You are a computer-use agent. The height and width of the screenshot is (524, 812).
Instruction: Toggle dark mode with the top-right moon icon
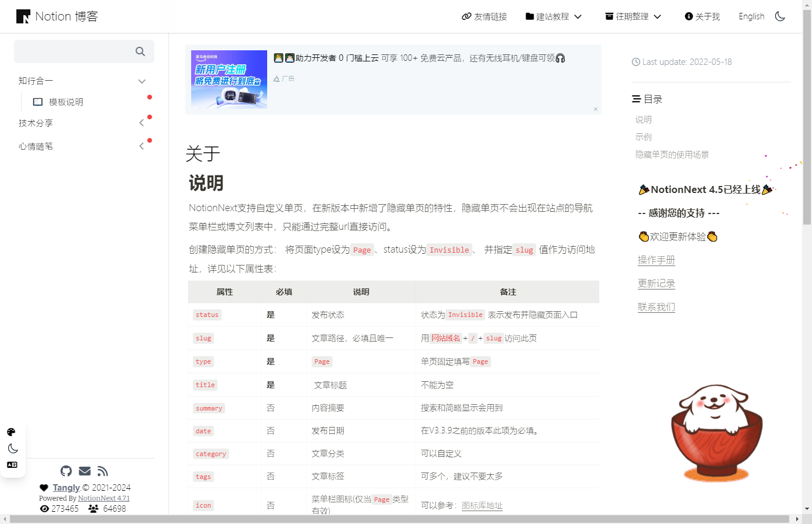coord(780,16)
